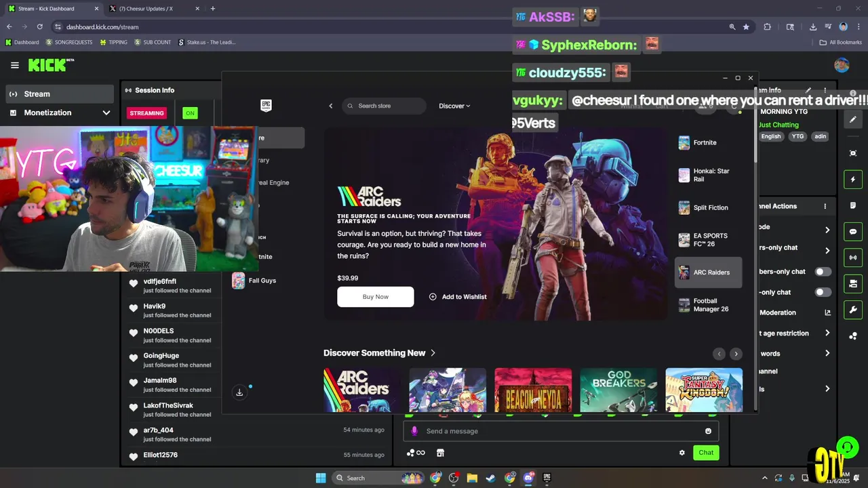This screenshot has width=868, height=488.
Task: Open Steam from the taskbar
Action: (x=490, y=478)
